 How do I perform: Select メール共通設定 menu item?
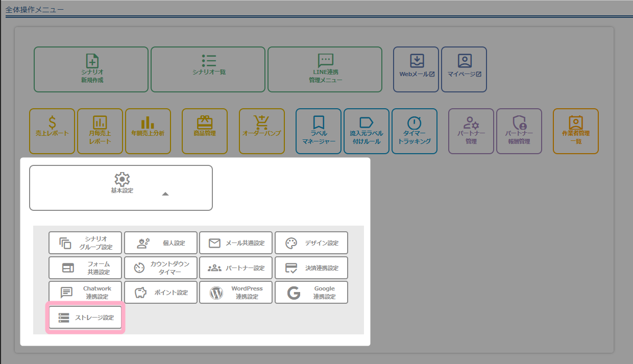coord(236,243)
